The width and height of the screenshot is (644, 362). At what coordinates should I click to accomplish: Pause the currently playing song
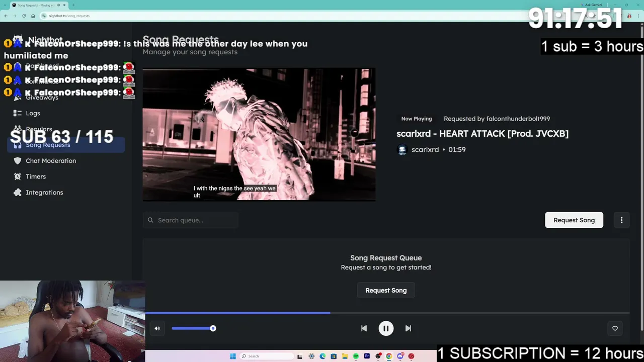[386, 328]
